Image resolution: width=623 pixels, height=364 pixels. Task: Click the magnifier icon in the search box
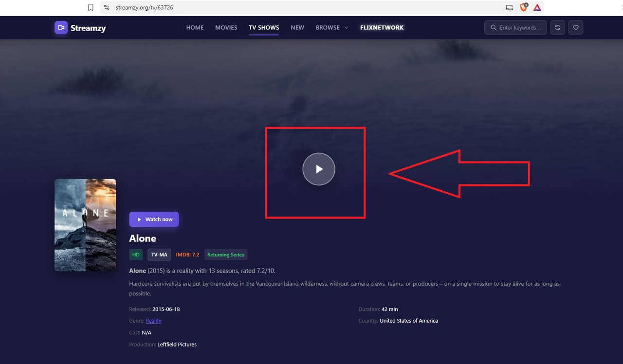click(x=494, y=28)
